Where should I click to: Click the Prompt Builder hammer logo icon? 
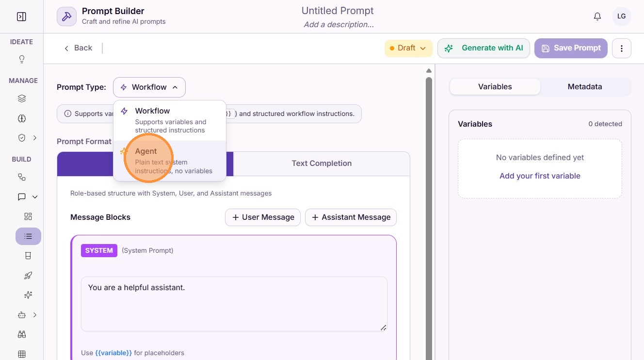coord(66,16)
